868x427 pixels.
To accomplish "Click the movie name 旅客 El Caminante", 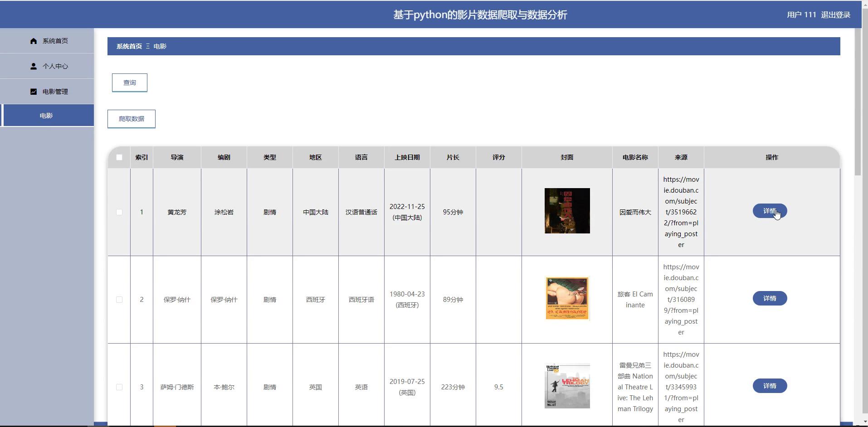I will click(x=635, y=300).
